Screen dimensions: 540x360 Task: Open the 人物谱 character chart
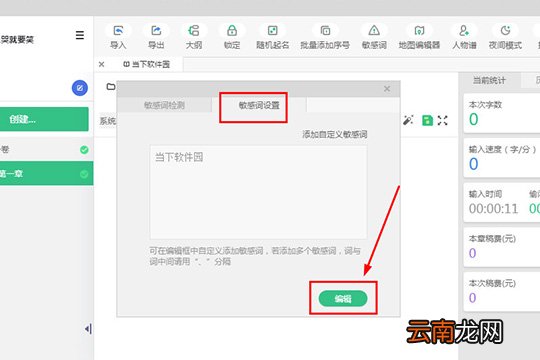point(464,37)
